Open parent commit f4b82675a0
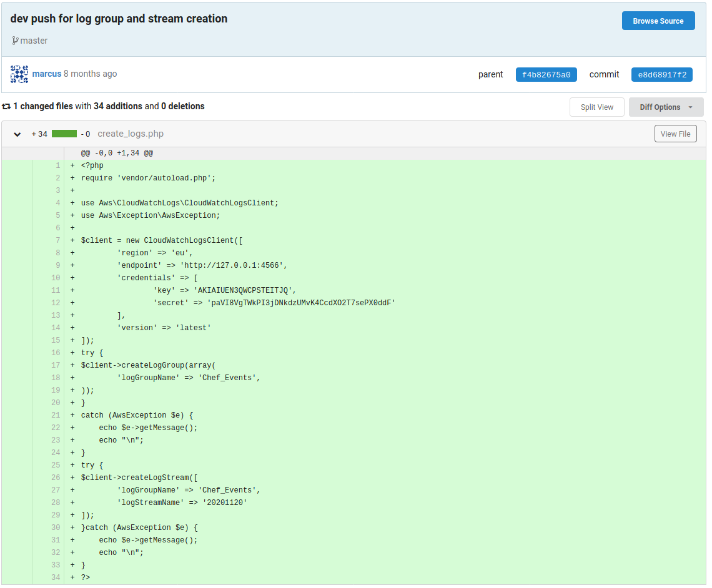This screenshot has height=588, width=712. tap(546, 75)
